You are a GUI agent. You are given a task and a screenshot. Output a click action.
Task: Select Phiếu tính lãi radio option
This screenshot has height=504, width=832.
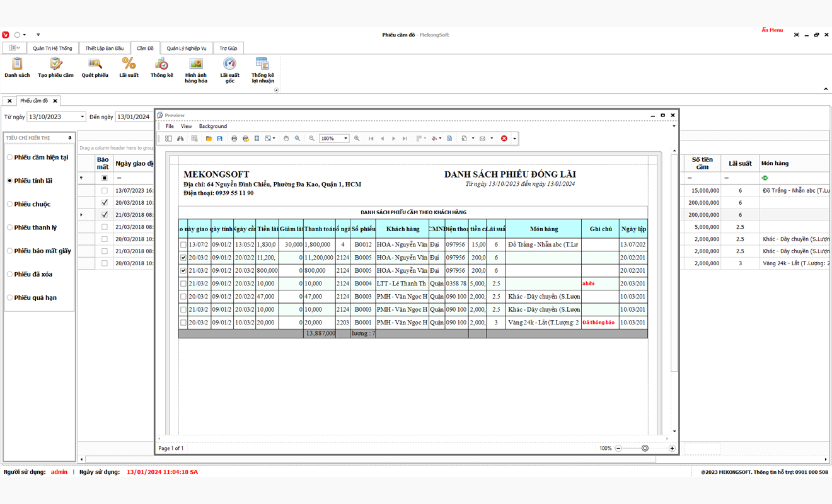tap(30, 181)
